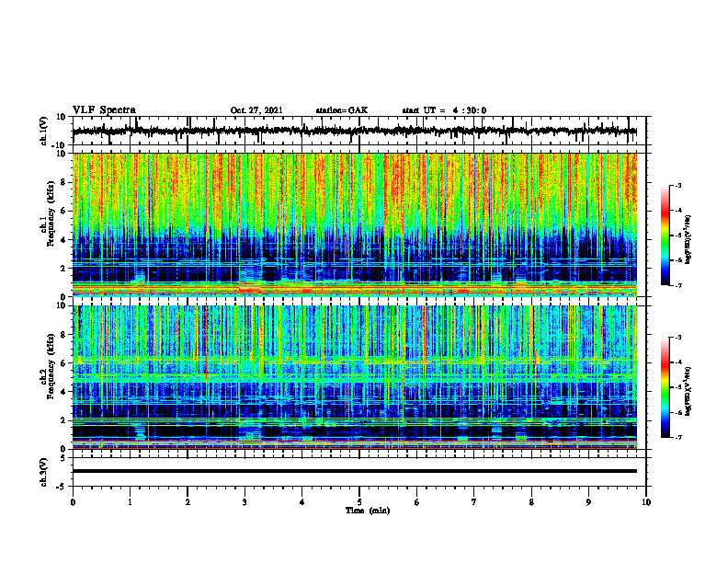
Task: Click the "-3" label on the ch.1 colorbar
Action: [x=678, y=186]
